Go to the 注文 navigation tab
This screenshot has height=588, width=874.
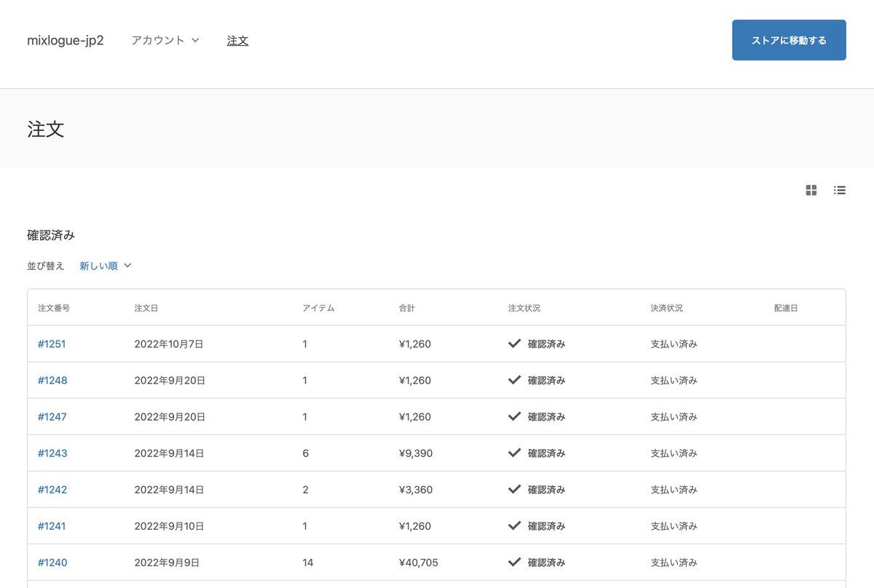click(x=237, y=40)
